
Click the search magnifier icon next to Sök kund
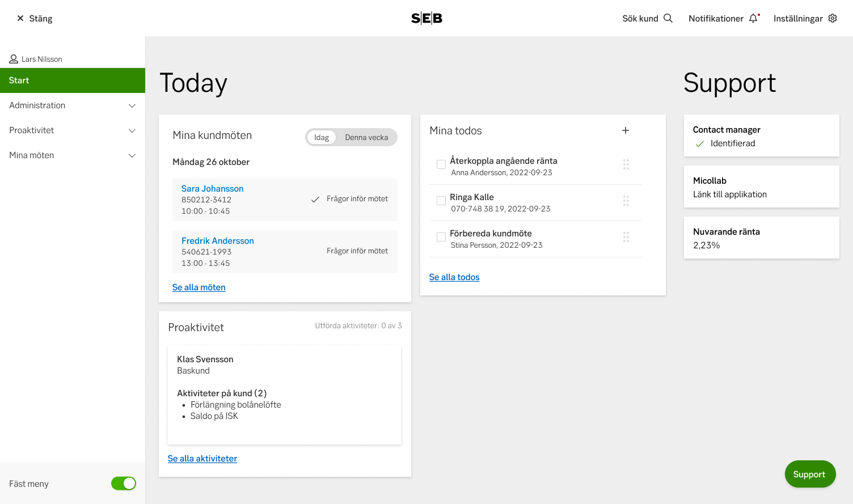(668, 18)
